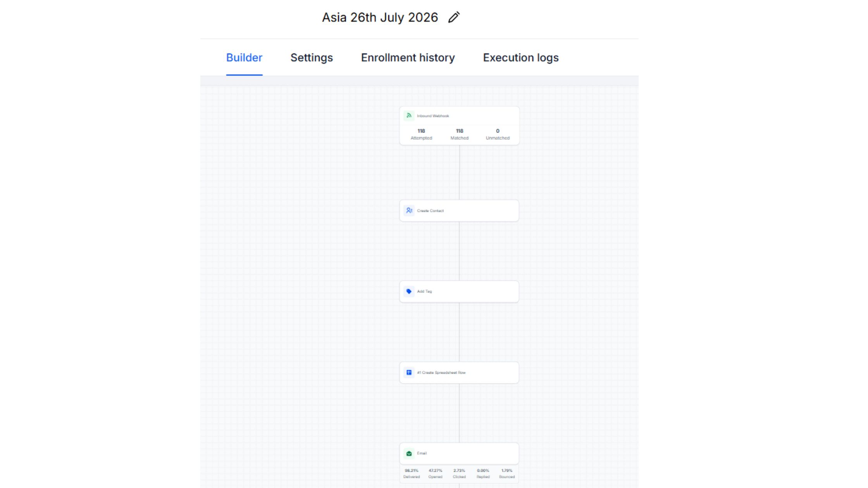Open the Create Contact action node
Screen dimensions: 868x488
(x=459, y=211)
